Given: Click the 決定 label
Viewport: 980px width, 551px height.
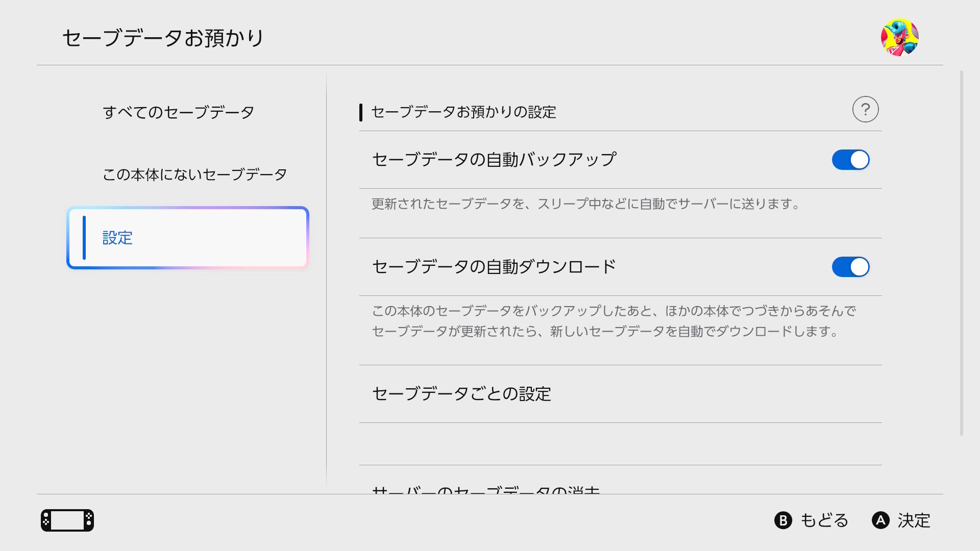Looking at the screenshot, I should [x=914, y=520].
